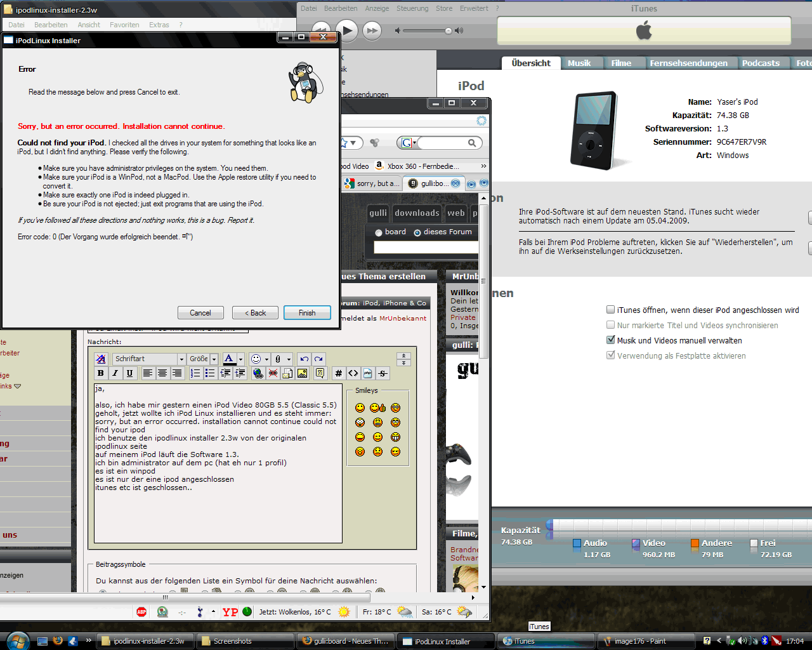Decrease indent in the forum editor
This screenshot has width=812, height=650.
pyautogui.click(x=225, y=373)
